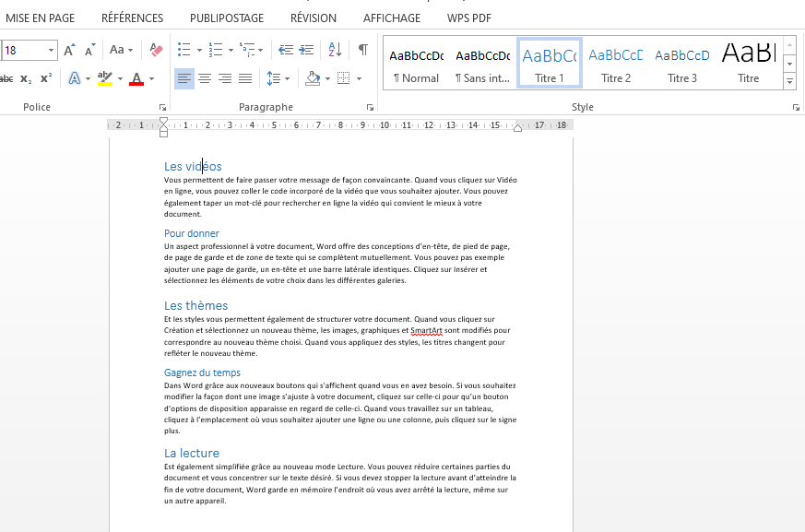Open the font color dropdown arrow
805x532 pixels.
(x=151, y=78)
